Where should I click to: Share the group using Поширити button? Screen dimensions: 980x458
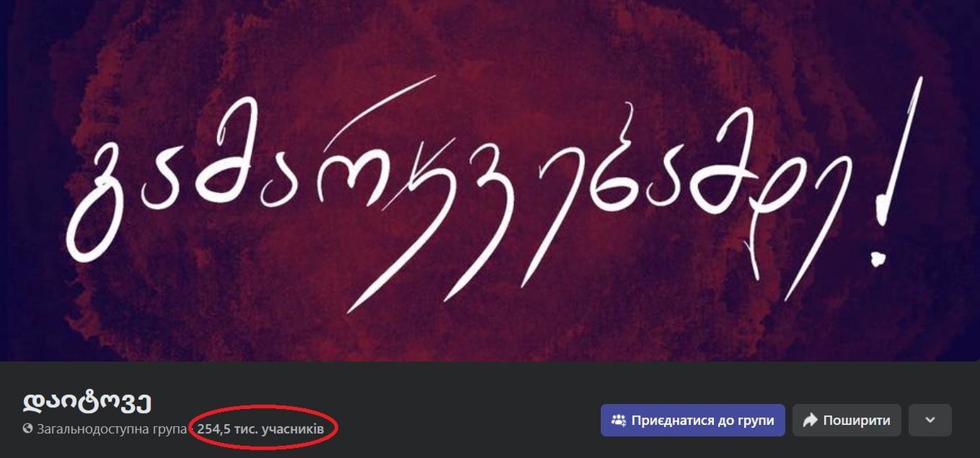click(x=847, y=420)
